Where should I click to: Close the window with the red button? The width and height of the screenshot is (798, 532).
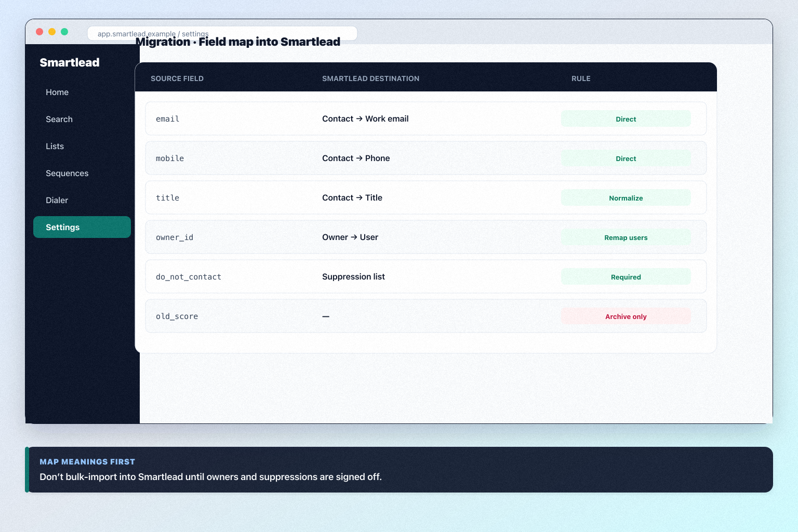39,32
